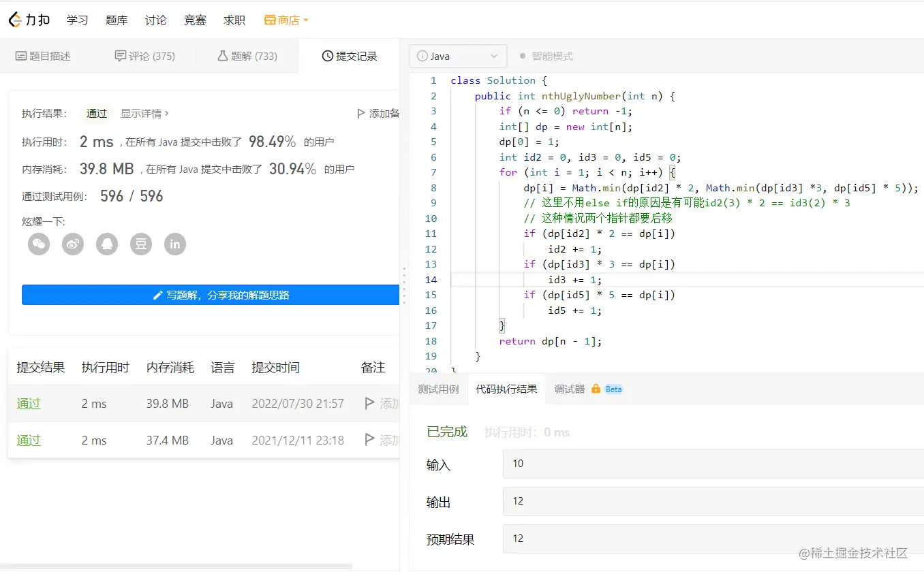Switch to 题解 (733) tab

[247, 56]
